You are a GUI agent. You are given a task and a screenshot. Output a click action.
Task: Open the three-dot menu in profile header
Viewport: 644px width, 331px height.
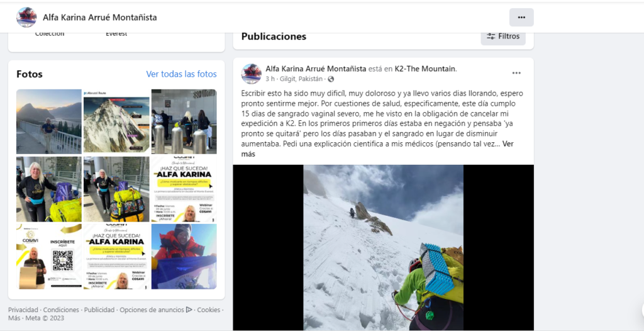pos(521,17)
